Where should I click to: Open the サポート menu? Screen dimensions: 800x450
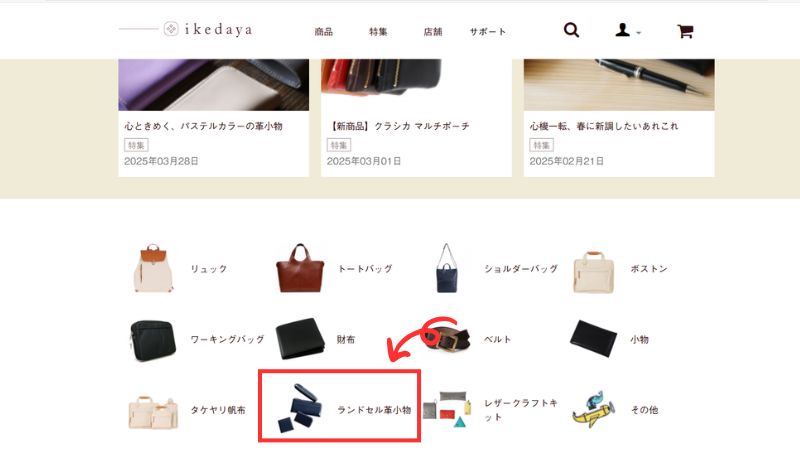click(488, 32)
